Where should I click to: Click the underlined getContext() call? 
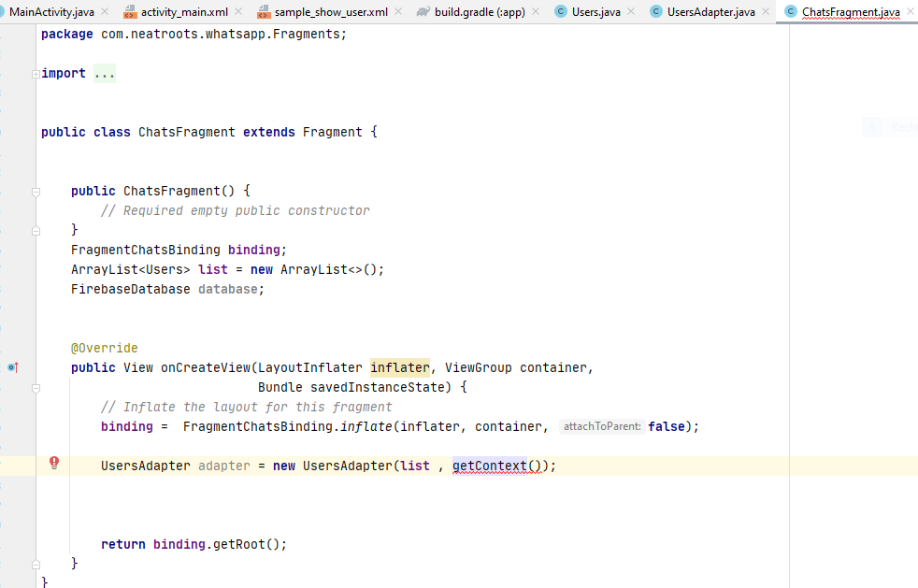click(497, 466)
